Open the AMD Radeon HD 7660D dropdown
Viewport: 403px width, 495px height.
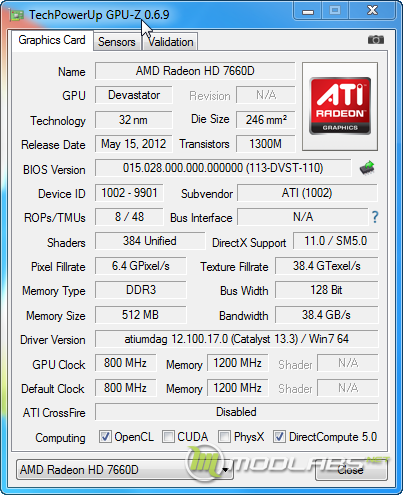tap(125, 470)
